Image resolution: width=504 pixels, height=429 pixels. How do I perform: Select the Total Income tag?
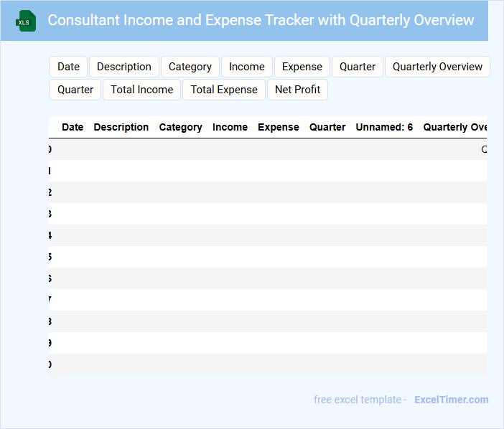click(x=142, y=90)
